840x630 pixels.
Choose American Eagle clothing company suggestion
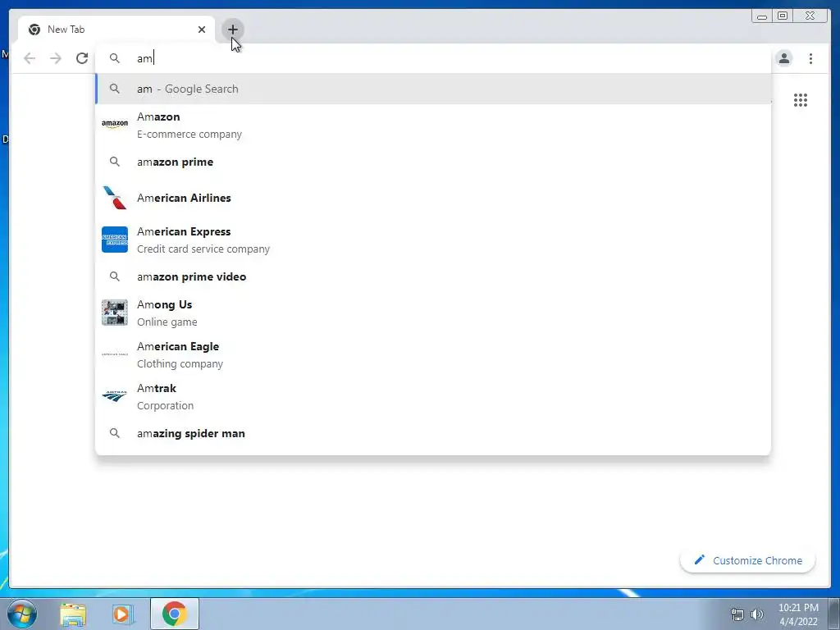click(433, 354)
